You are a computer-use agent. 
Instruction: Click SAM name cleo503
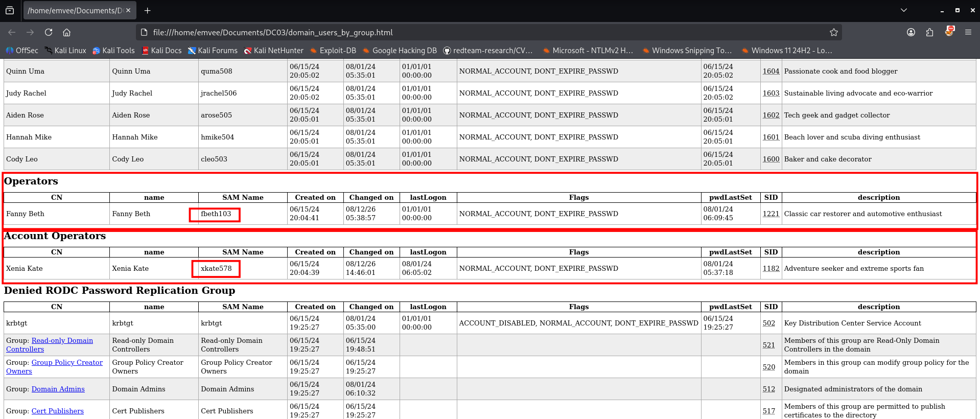click(214, 159)
